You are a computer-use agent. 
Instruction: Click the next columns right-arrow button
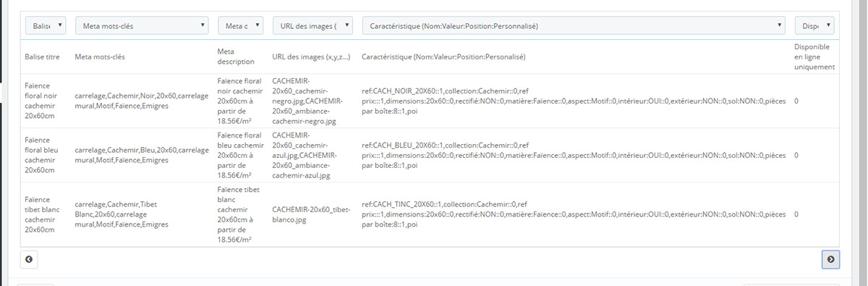[x=830, y=259]
